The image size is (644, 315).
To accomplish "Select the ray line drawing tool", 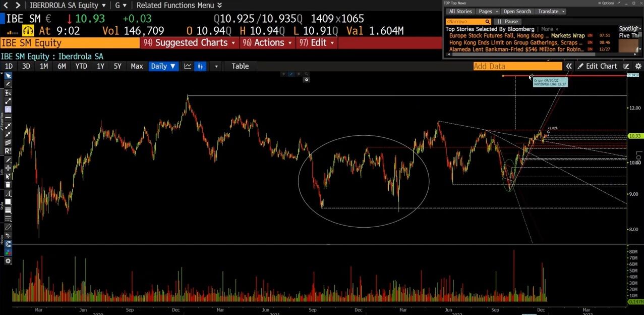I will click(x=8, y=126).
